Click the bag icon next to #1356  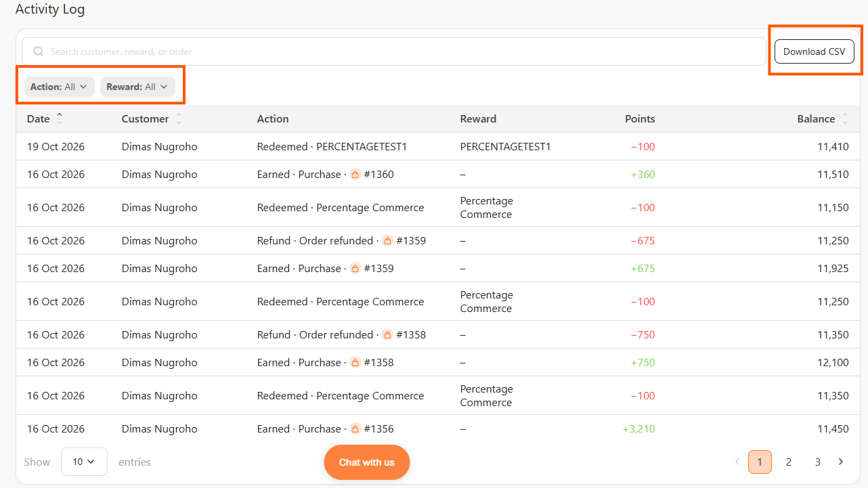355,428
